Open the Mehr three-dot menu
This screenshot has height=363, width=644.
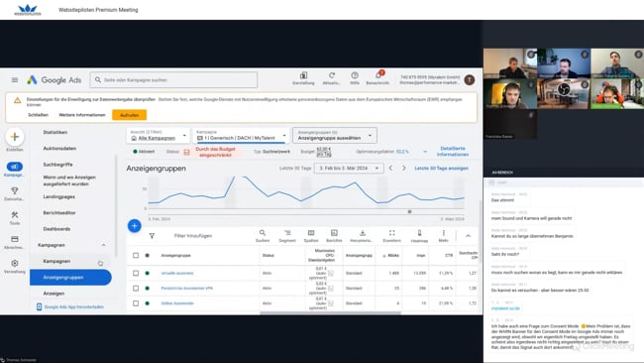pos(444,233)
